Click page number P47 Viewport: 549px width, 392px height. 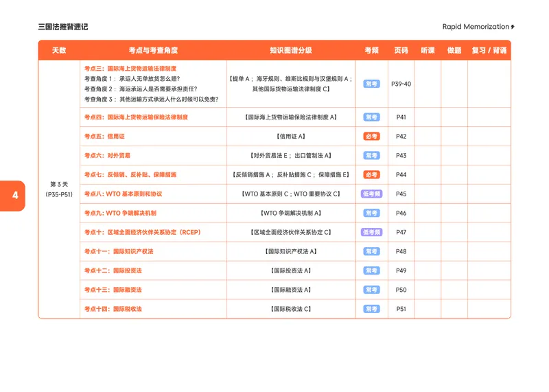[x=401, y=233]
